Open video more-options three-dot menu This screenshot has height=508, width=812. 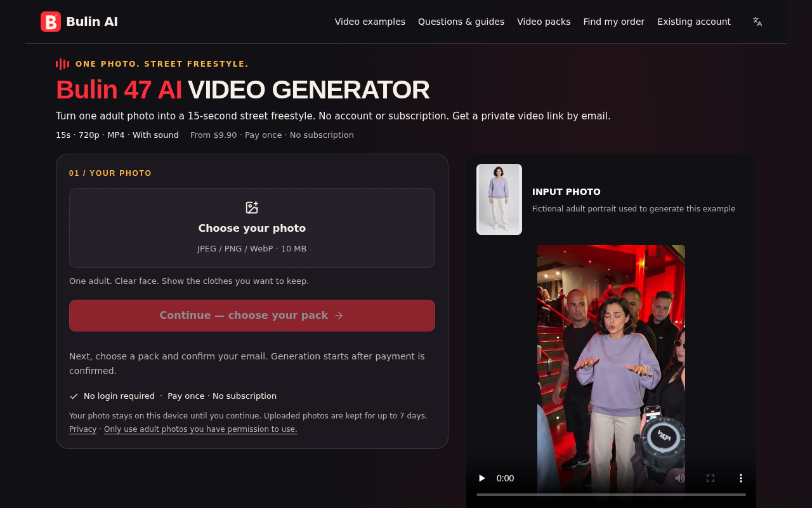tap(740, 478)
